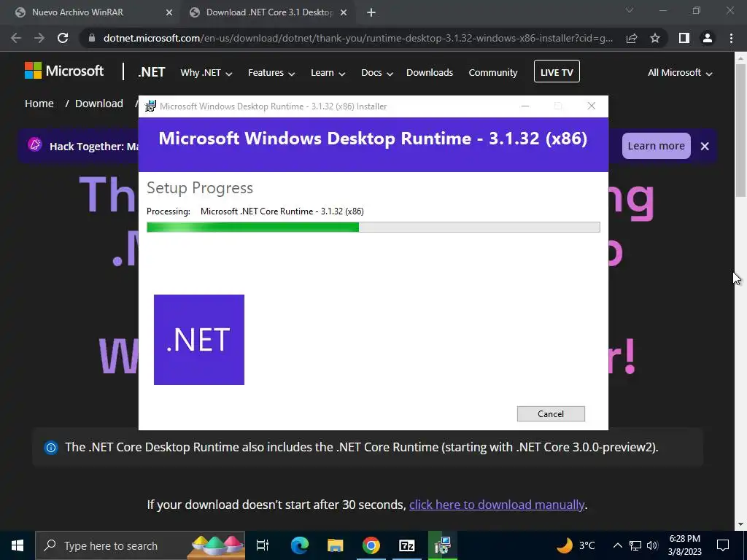Viewport: 747px width, 560px height.
Task: Click the .NET brand link
Action: tap(152, 72)
